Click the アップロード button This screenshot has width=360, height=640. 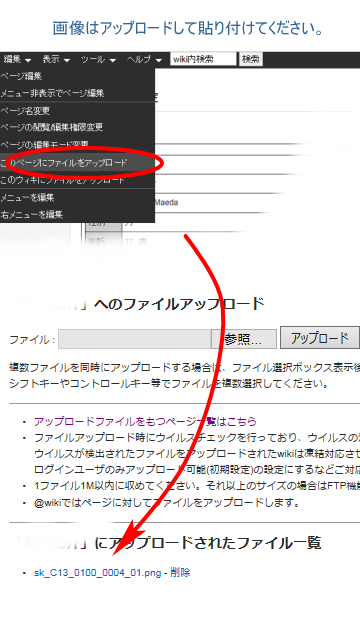pyautogui.click(x=320, y=338)
